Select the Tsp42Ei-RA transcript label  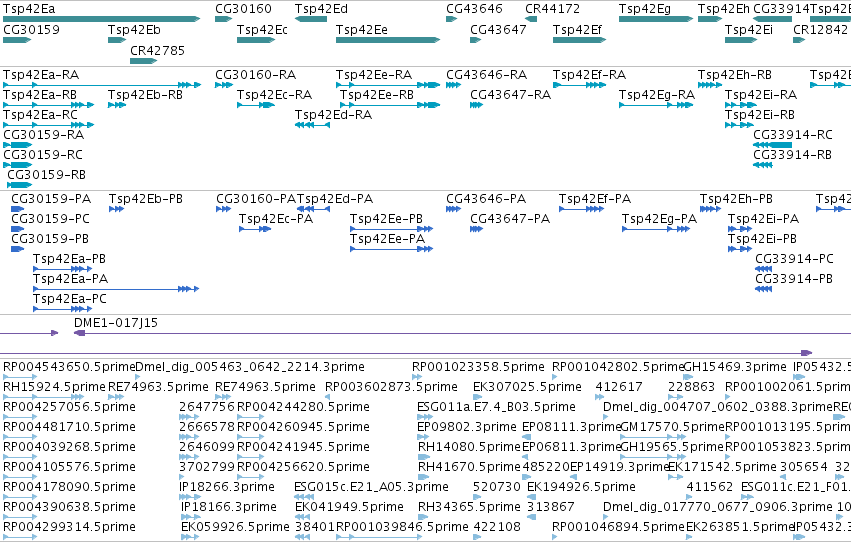[x=761, y=94]
